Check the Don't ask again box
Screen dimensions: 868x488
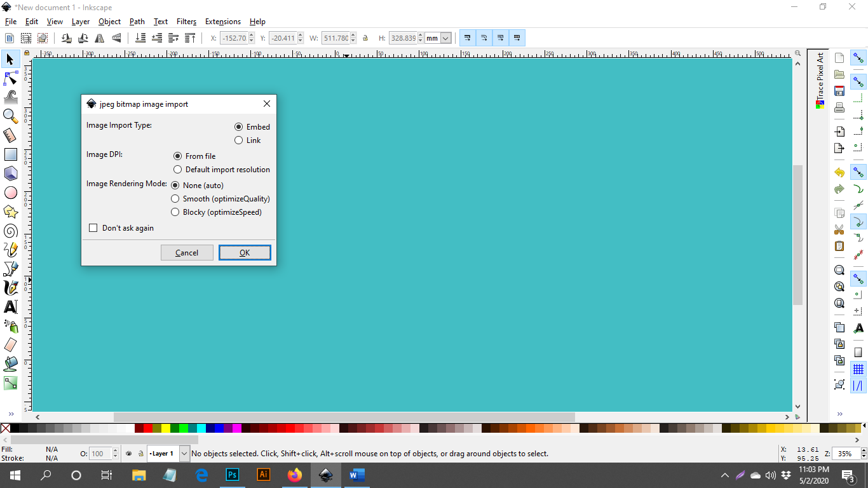[x=93, y=228]
